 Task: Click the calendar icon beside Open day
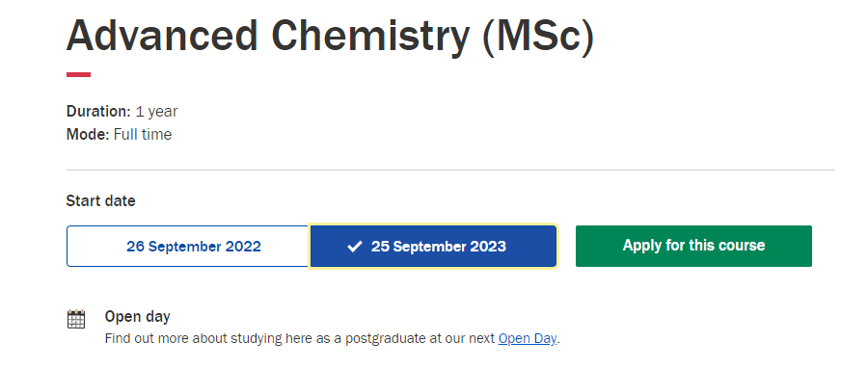click(76, 319)
